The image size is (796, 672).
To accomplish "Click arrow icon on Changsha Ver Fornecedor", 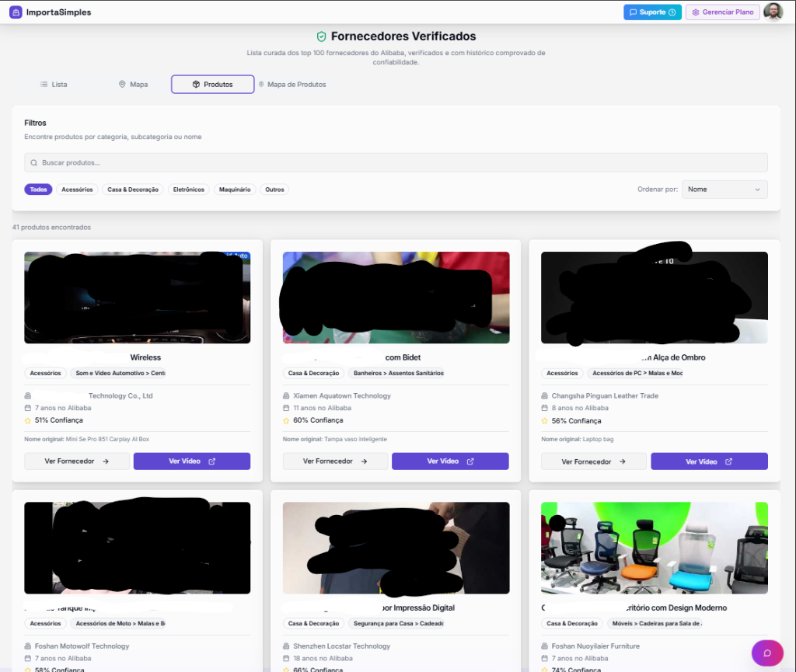I will click(623, 462).
